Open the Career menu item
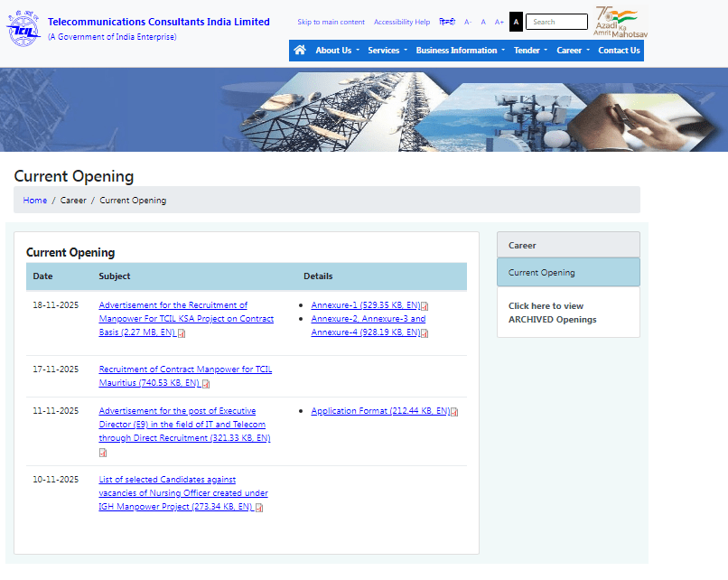The width and height of the screenshot is (728, 580). pyautogui.click(x=572, y=50)
